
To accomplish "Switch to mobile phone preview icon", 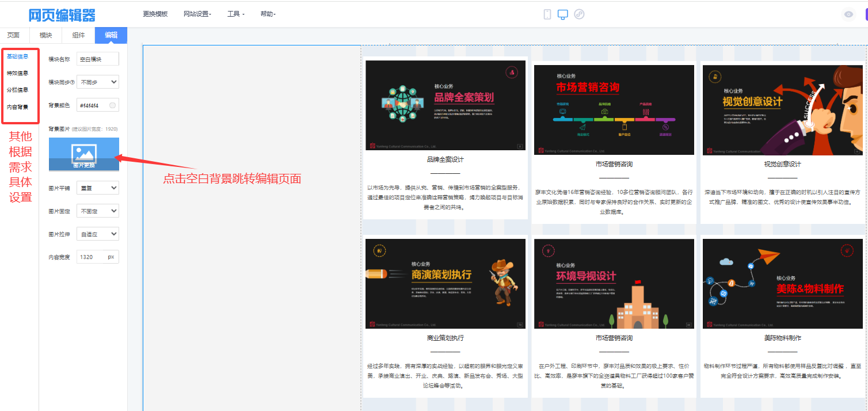I will 547,14.
